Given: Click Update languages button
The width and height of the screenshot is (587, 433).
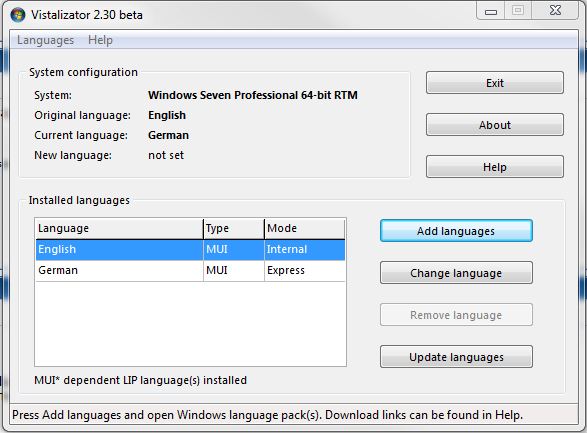Looking at the screenshot, I should [456, 357].
